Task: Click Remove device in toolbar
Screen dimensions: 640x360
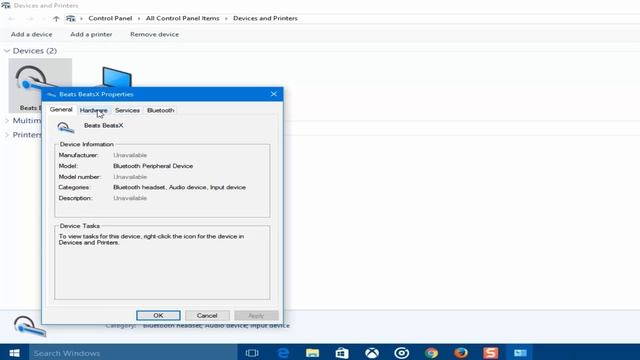Action: point(154,34)
